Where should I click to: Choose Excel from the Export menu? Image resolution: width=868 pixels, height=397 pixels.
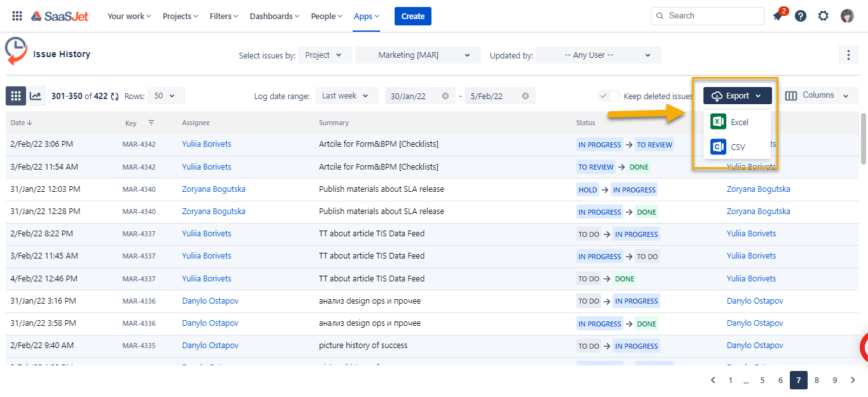(x=737, y=122)
